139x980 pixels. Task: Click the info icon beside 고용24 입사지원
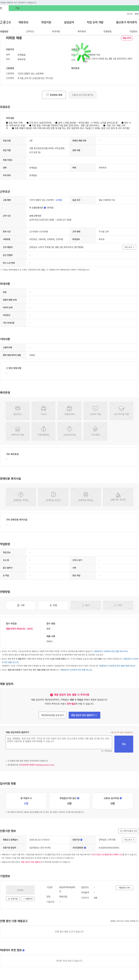[x=121, y=798]
